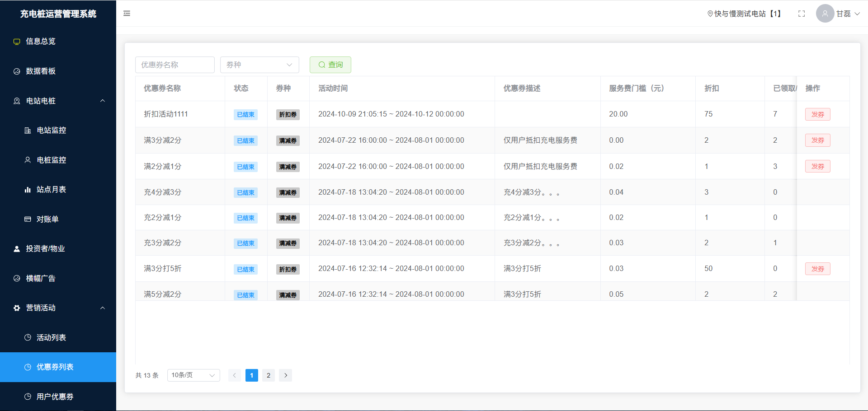Collapse sidebar with the hamburger icon
The height and width of the screenshot is (411, 868).
click(127, 14)
